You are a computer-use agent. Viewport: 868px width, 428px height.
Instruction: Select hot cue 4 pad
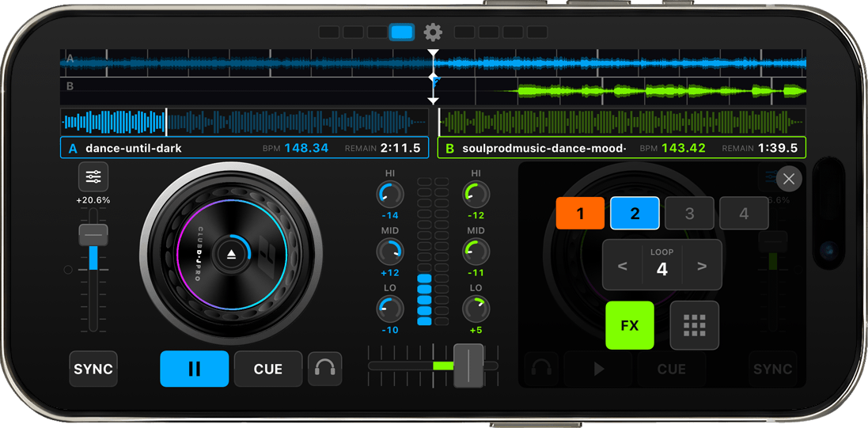point(744,213)
